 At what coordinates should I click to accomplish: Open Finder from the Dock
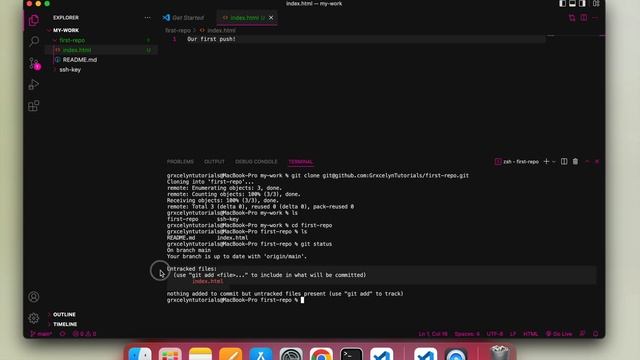point(140,353)
